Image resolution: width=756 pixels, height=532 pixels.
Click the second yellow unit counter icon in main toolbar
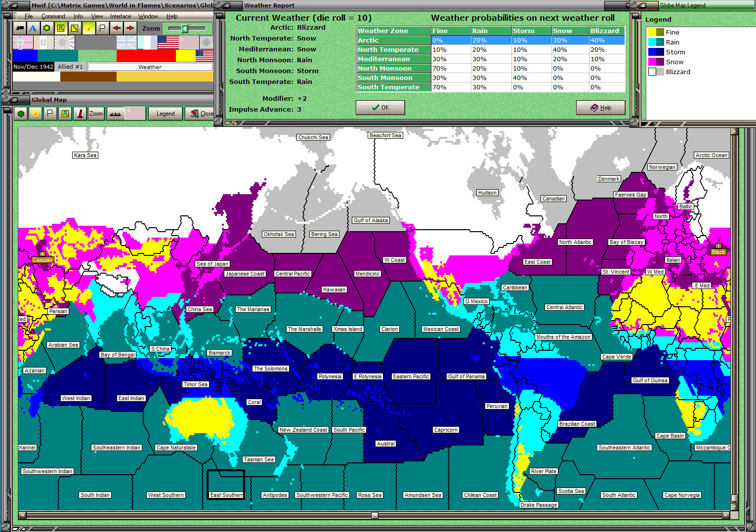click(74, 28)
